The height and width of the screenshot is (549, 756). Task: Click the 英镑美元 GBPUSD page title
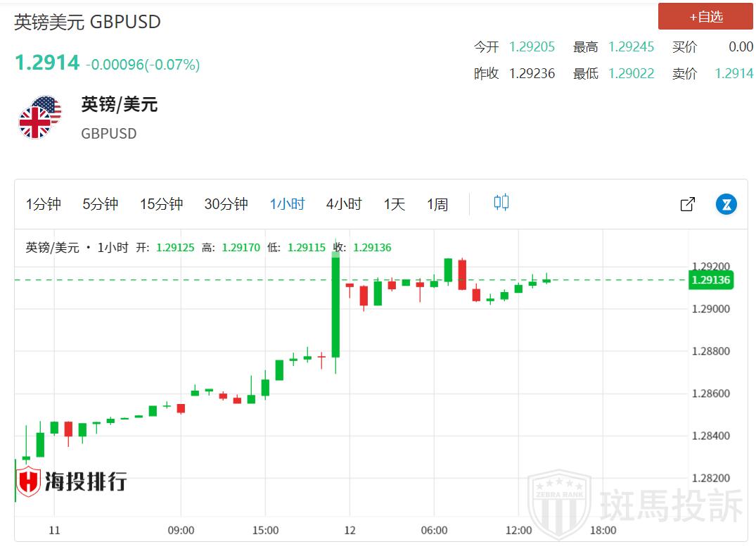coord(88,22)
